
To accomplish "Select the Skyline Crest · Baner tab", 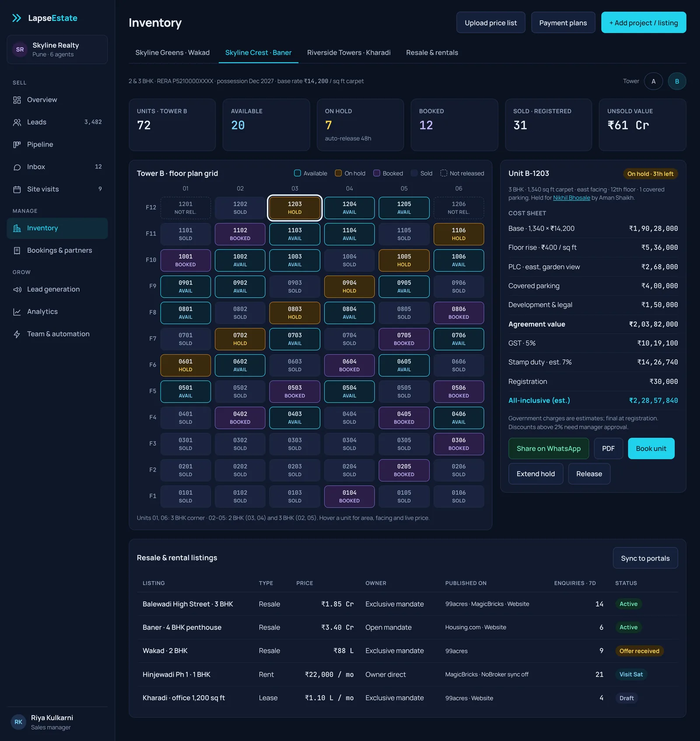I will pyautogui.click(x=258, y=52).
